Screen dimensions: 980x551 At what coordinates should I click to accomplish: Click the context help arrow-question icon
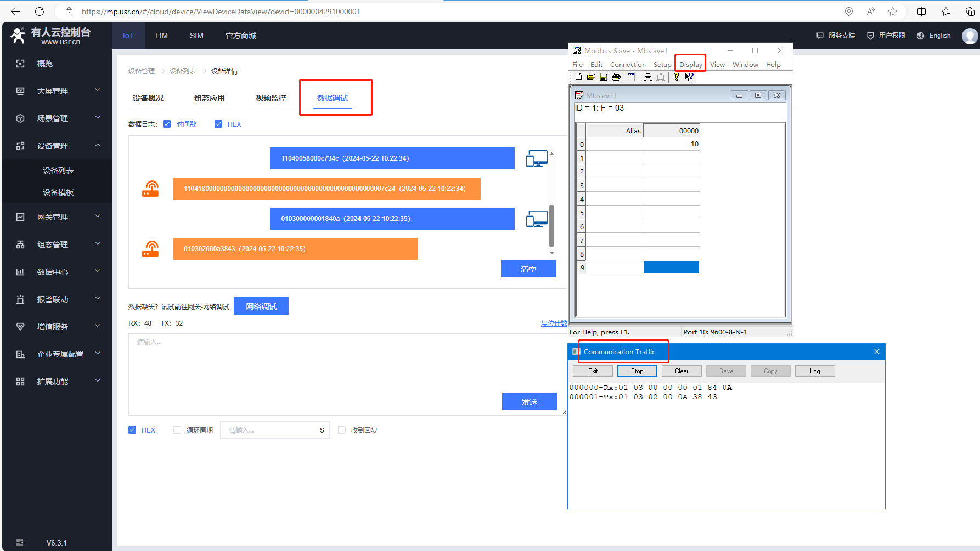coord(689,77)
